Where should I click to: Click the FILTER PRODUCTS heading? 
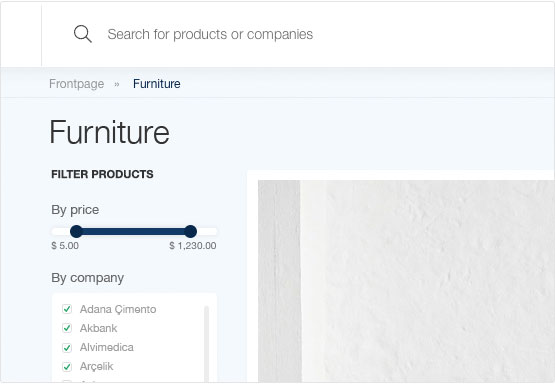tap(102, 174)
